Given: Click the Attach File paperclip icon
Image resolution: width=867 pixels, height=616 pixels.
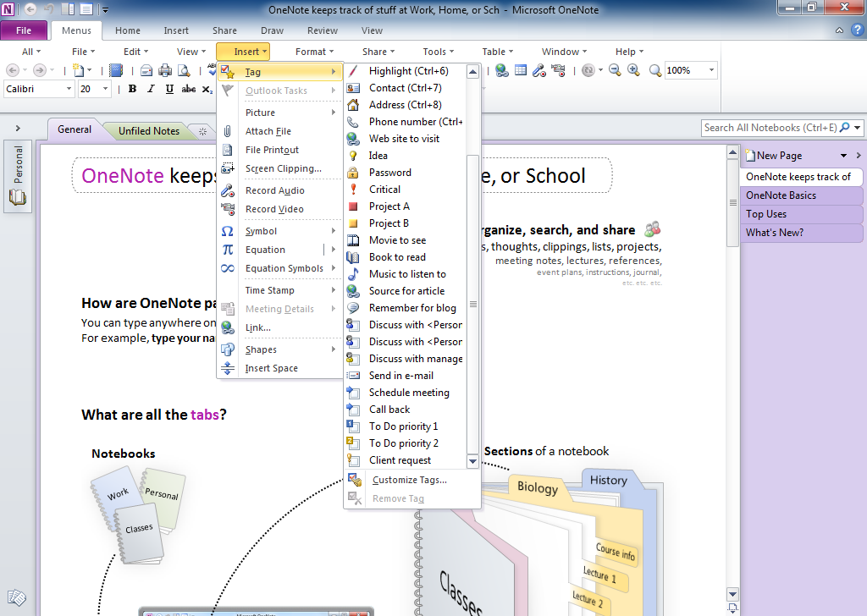Looking at the screenshot, I should point(227,131).
